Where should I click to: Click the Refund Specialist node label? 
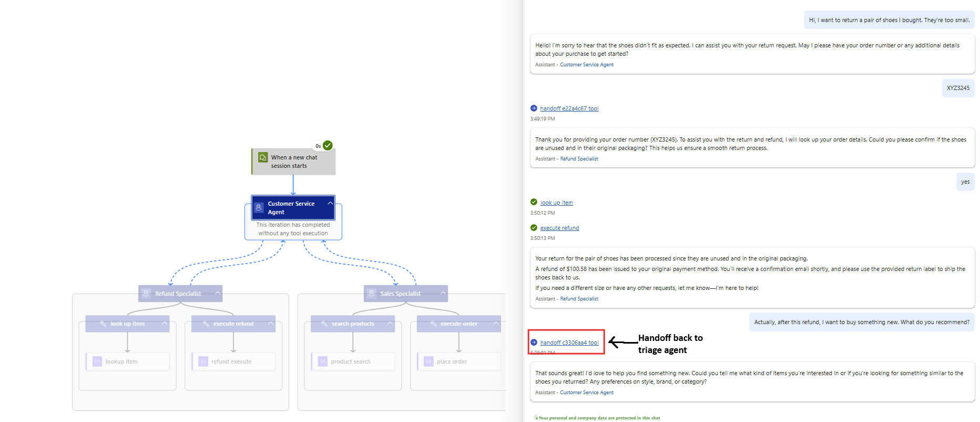(x=178, y=294)
